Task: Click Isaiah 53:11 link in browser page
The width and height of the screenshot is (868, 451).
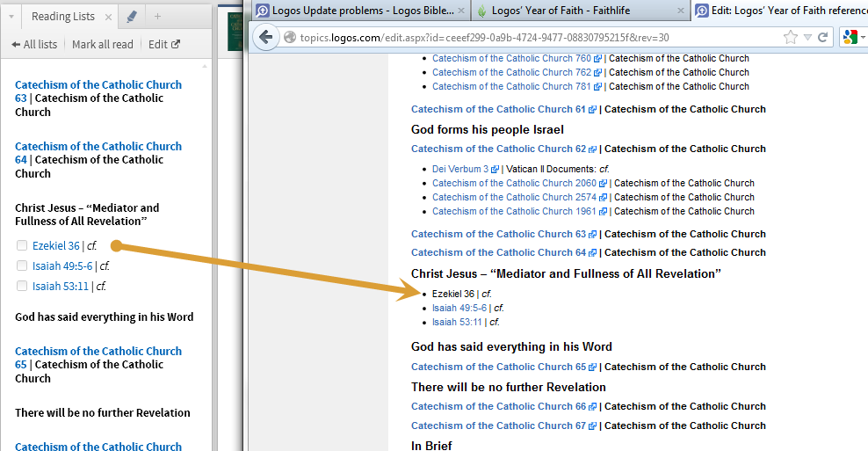Action: tap(457, 323)
